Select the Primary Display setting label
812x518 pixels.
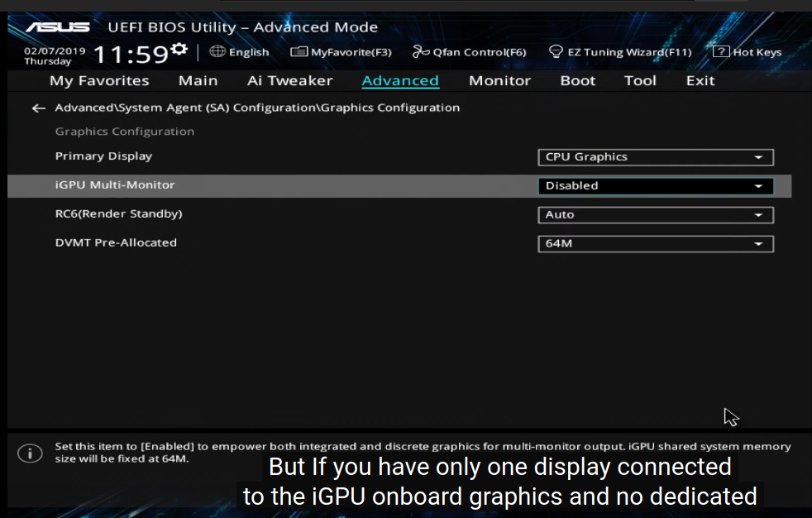103,156
